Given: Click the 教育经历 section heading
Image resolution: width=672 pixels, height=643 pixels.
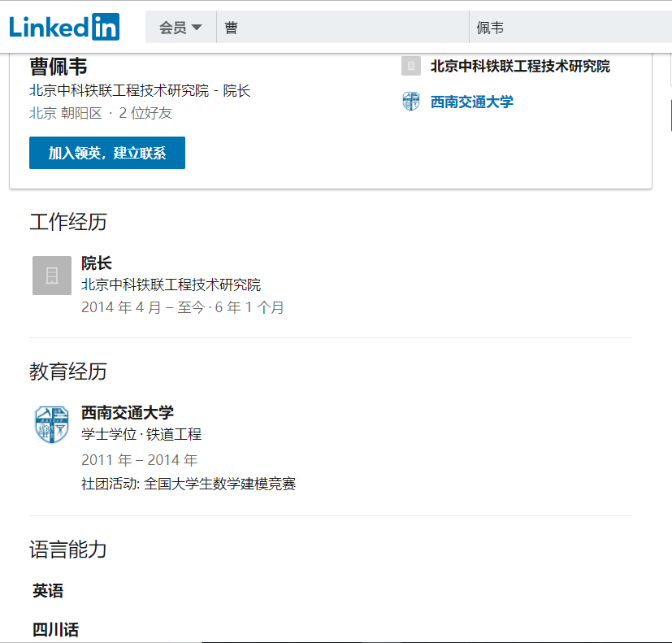Looking at the screenshot, I should click(68, 371).
